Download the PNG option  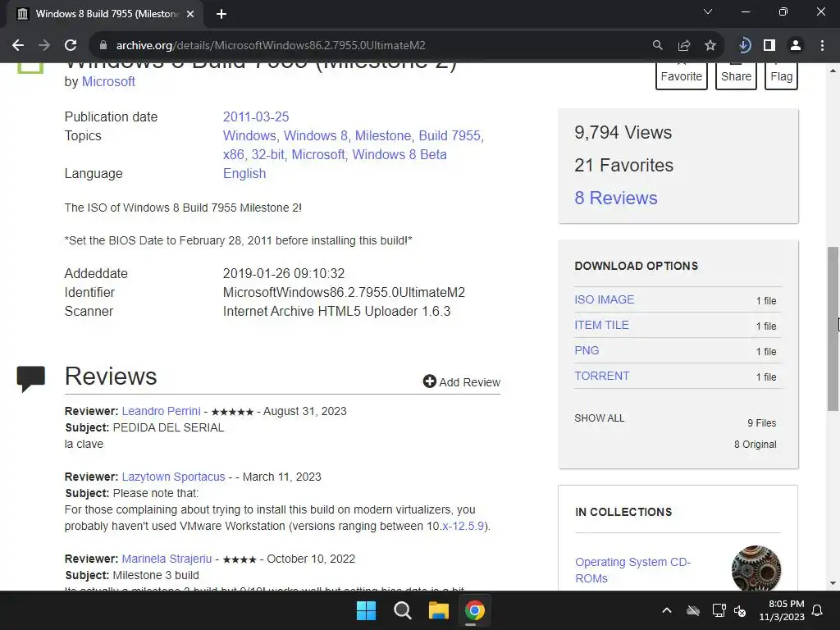click(x=587, y=350)
